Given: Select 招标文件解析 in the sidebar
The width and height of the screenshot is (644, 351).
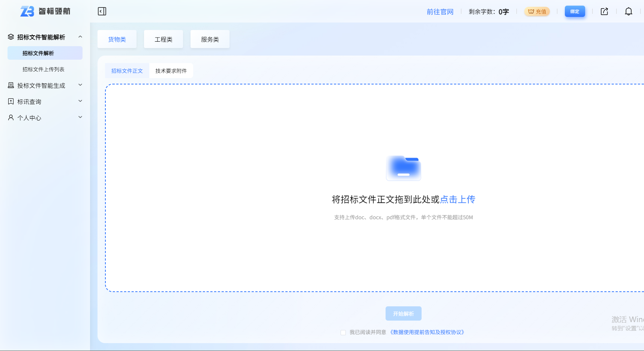Looking at the screenshot, I should point(45,53).
